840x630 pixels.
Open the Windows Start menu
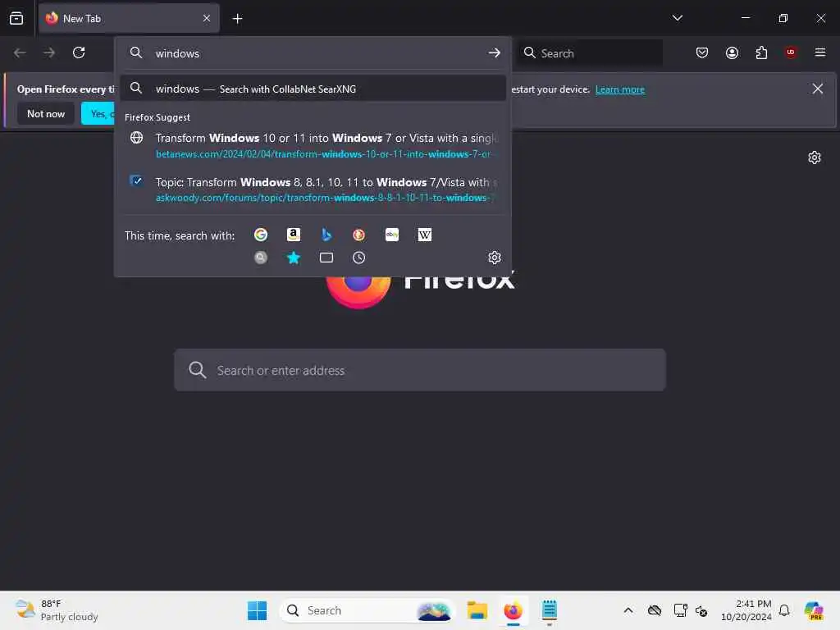tap(257, 610)
